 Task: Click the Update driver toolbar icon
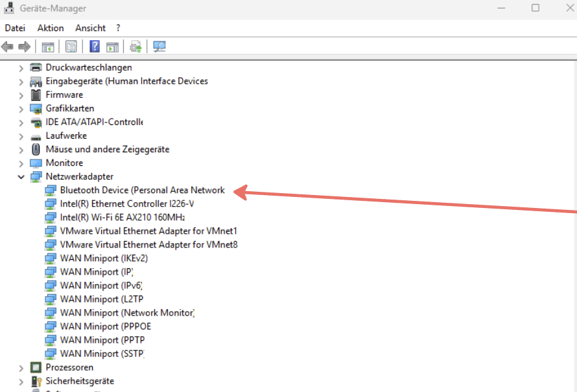point(135,47)
